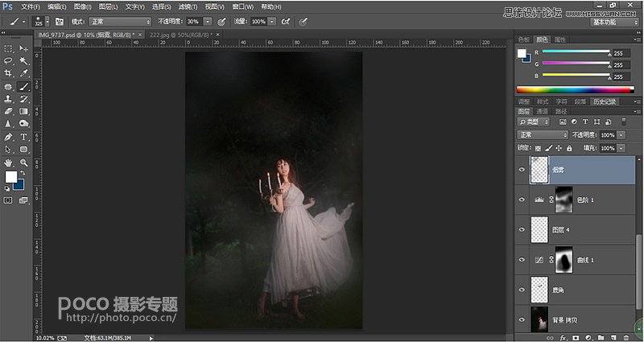Delete layer trash button
Image resolution: width=644 pixels, height=342 pixels.
tap(626, 337)
